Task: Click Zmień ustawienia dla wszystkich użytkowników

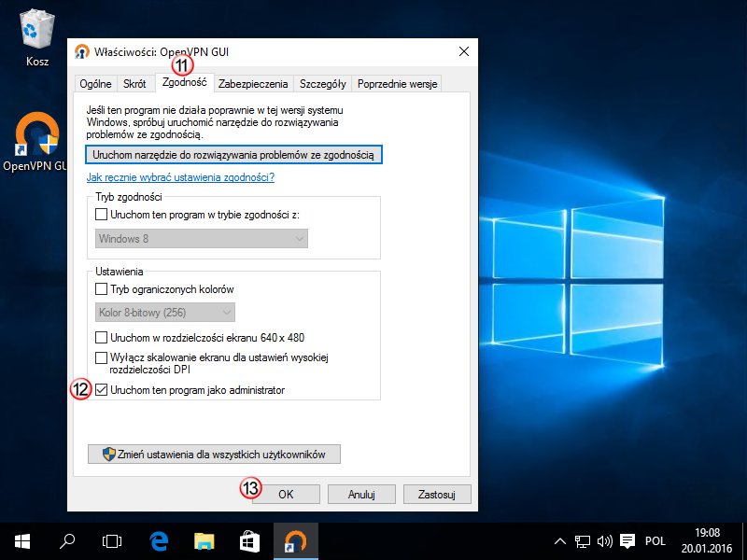Action: click(x=214, y=454)
